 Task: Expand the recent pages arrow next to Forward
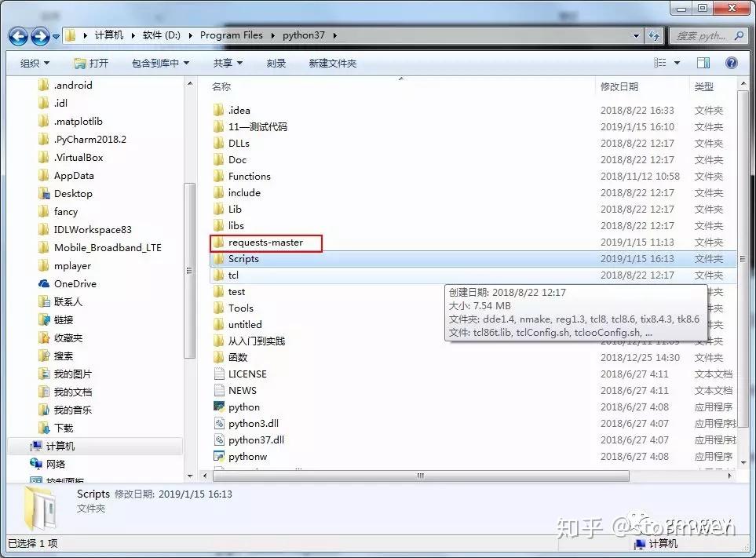click(56, 37)
